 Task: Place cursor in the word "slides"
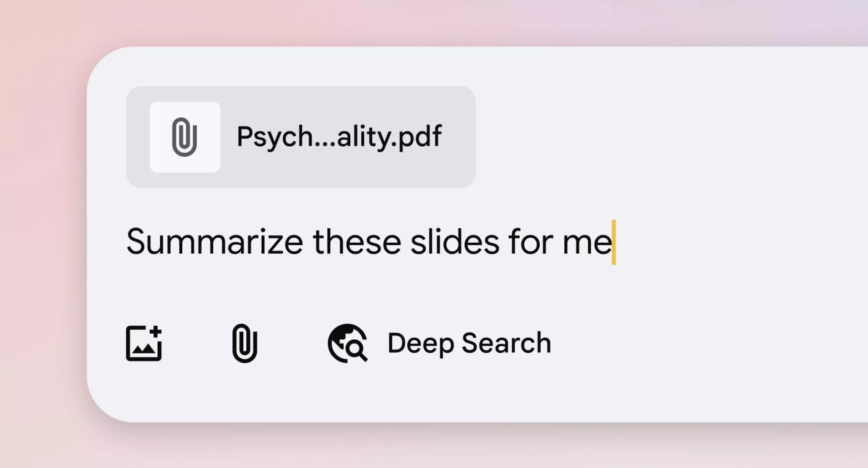tap(455, 242)
